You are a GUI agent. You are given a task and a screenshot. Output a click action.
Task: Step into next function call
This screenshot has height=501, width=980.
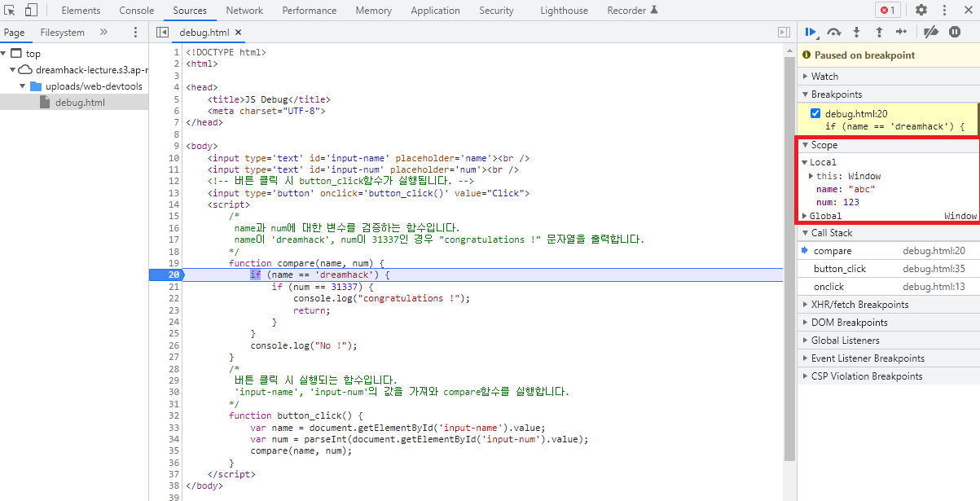click(856, 32)
